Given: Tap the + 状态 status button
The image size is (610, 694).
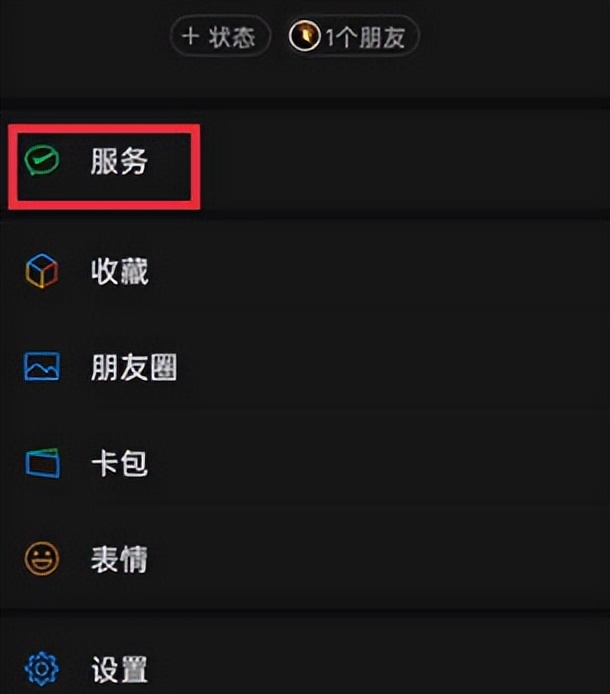Looking at the screenshot, I should pyautogui.click(x=220, y=36).
